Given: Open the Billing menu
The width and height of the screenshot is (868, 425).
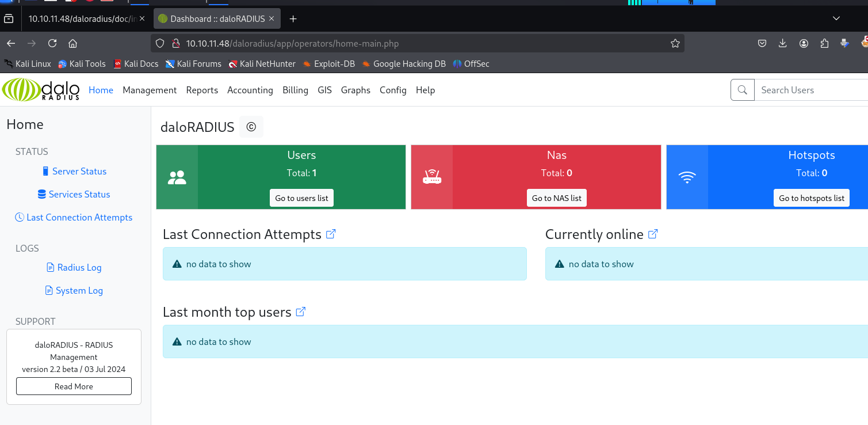Looking at the screenshot, I should 295,90.
